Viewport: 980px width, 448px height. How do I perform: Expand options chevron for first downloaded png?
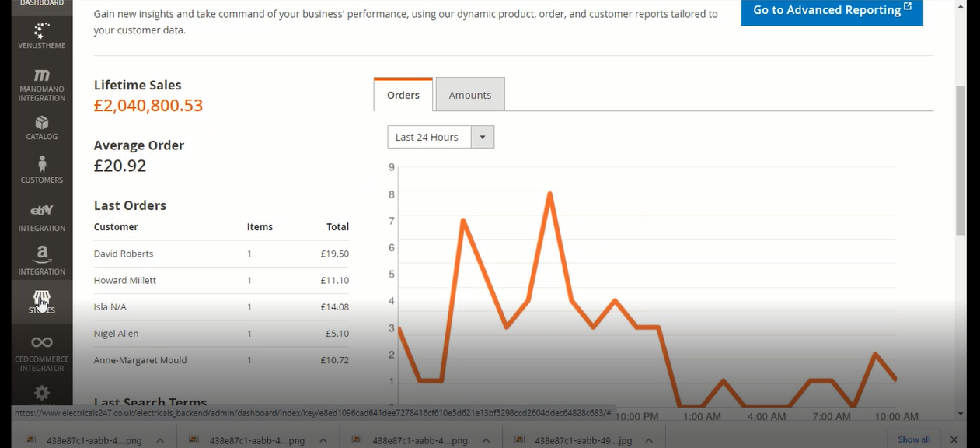pyautogui.click(x=160, y=440)
